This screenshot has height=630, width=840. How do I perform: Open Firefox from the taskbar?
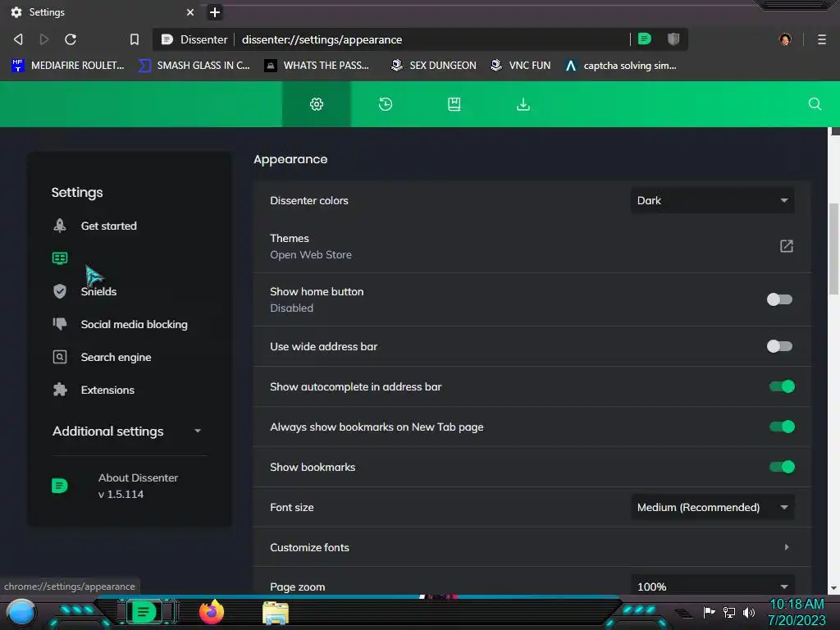tap(212, 612)
